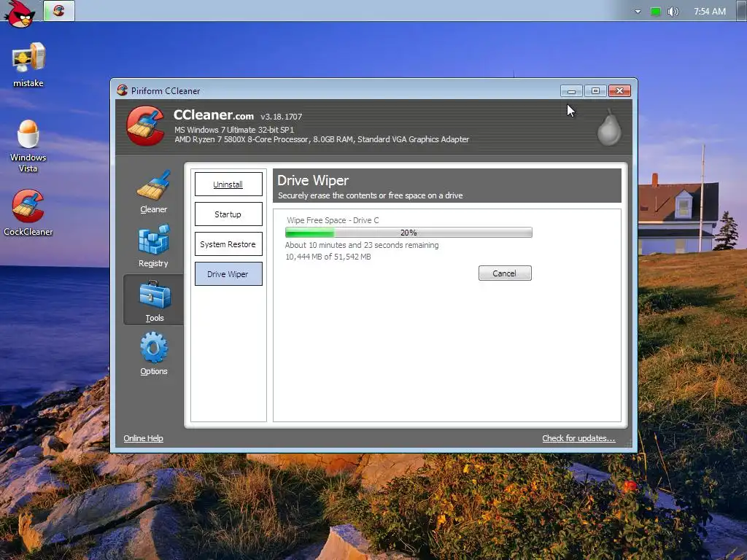Image resolution: width=747 pixels, height=560 pixels.
Task: Click the Angry Birds start button
Action: click(x=20, y=13)
